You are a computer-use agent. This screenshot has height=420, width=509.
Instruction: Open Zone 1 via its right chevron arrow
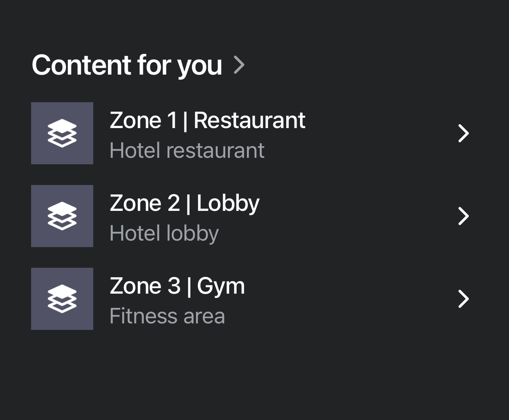tap(463, 133)
